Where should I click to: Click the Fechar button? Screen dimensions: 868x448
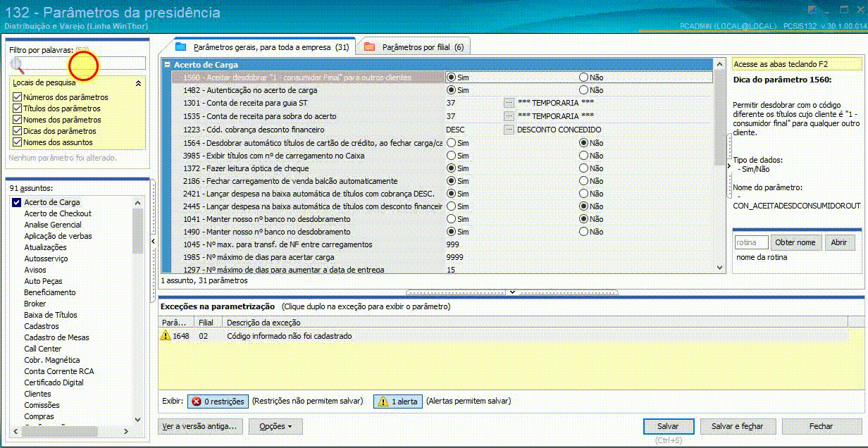coord(821,426)
